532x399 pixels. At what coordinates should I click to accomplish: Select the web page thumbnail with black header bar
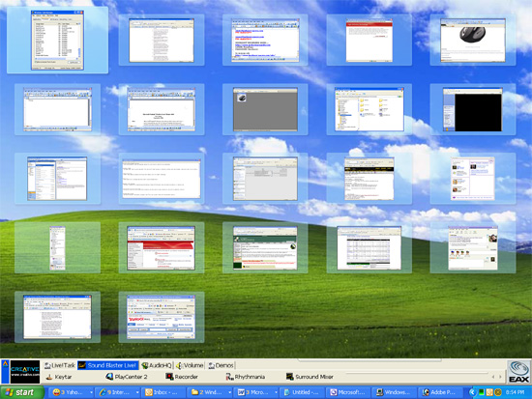click(369, 179)
